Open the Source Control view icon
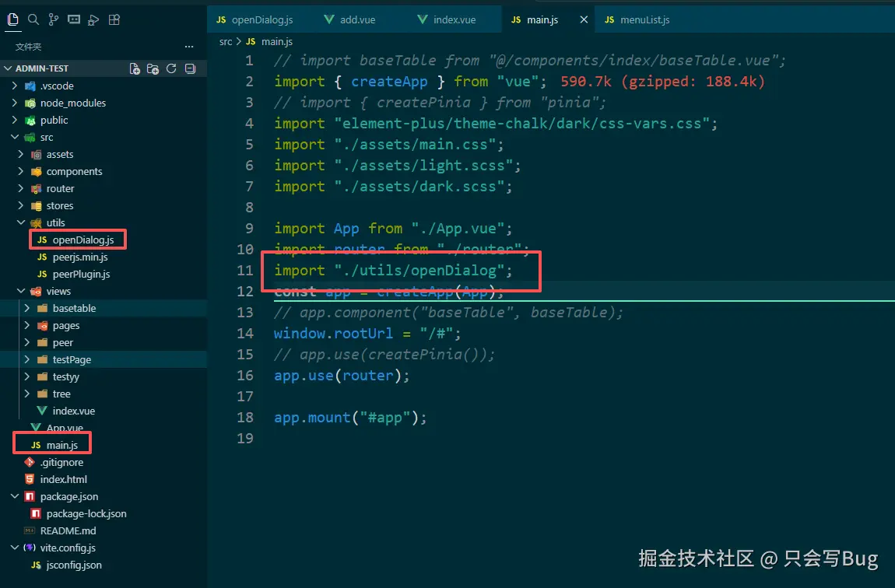Image resolution: width=895 pixels, height=588 pixels. point(54,20)
